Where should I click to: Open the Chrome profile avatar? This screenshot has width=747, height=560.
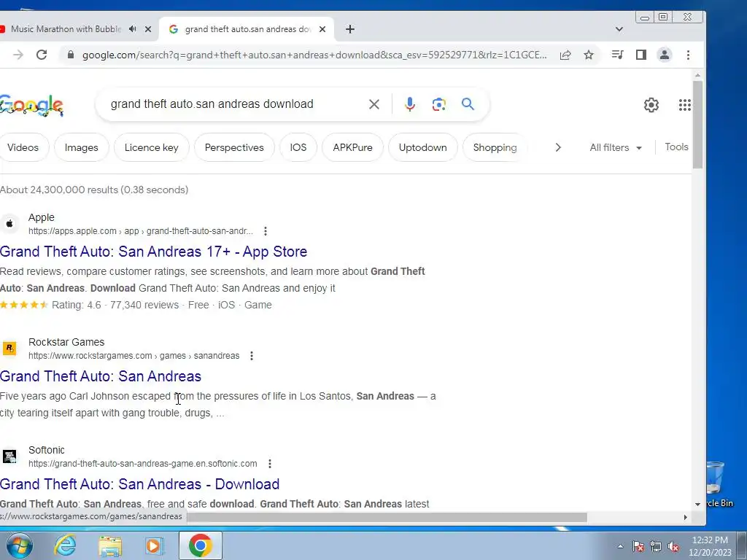[x=664, y=55]
